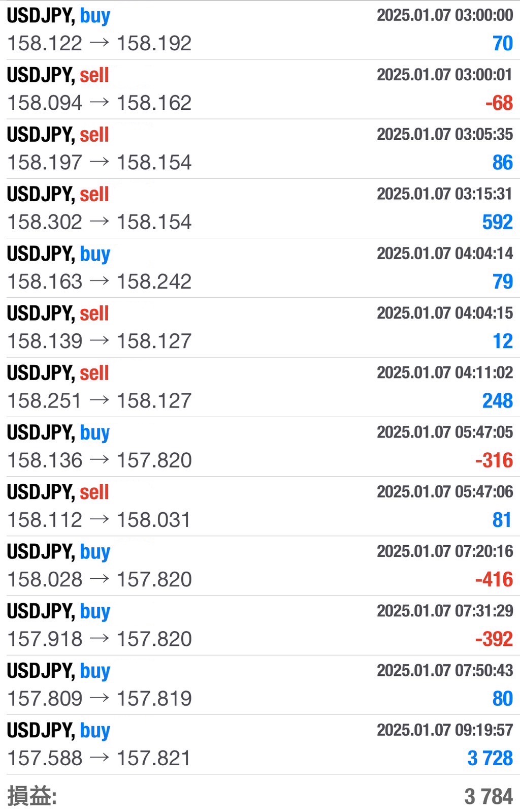
Task: Tap the -316 loss amount
Action: (494, 460)
